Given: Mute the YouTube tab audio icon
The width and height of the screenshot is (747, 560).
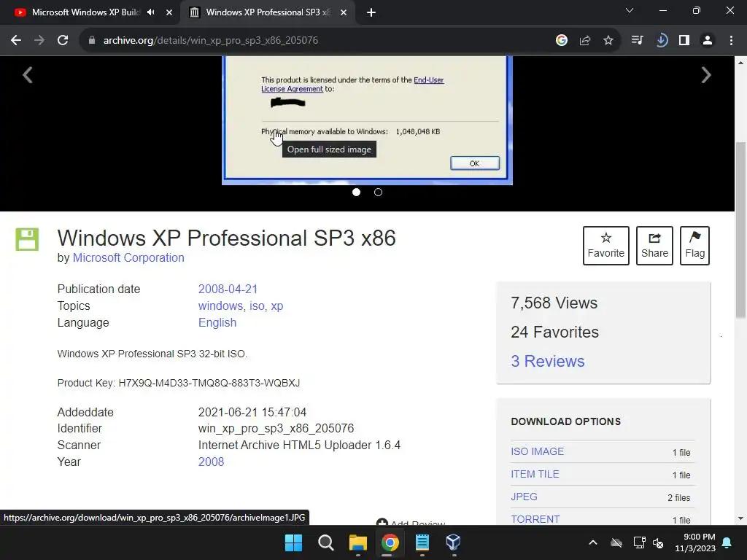Looking at the screenshot, I should coord(151,12).
